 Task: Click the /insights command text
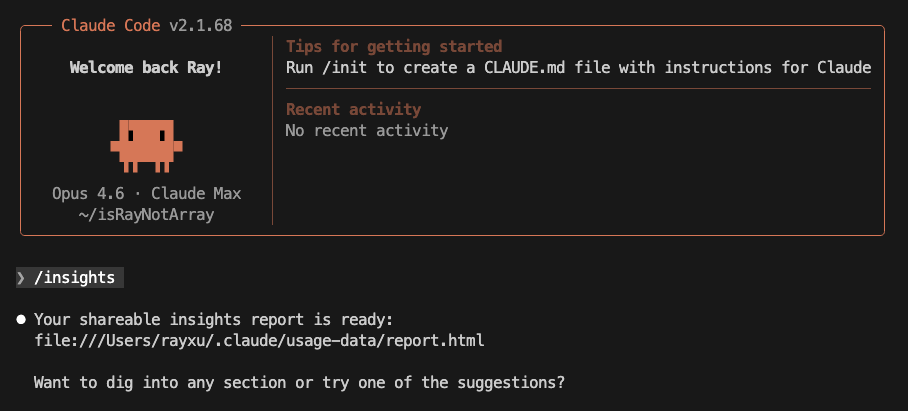pyautogui.click(x=80, y=278)
